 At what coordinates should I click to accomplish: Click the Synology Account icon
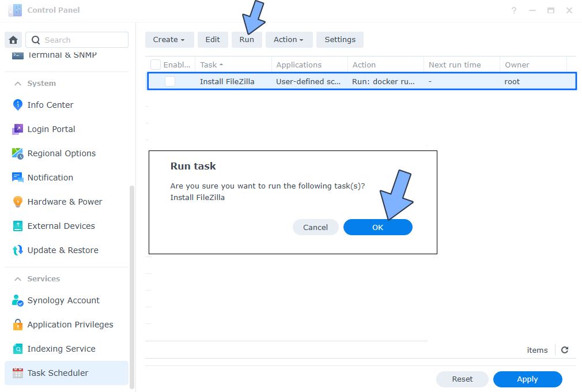tap(17, 300)
